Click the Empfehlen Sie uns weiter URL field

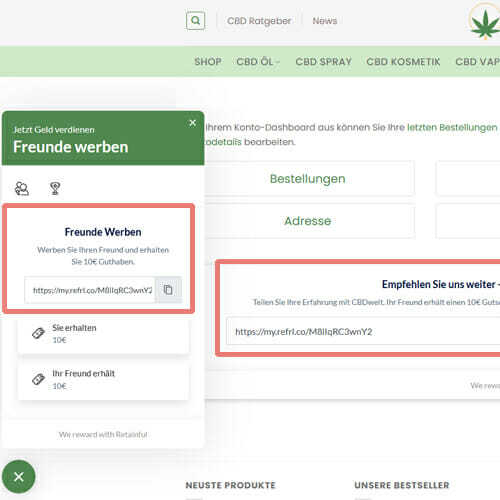(363, 332)
